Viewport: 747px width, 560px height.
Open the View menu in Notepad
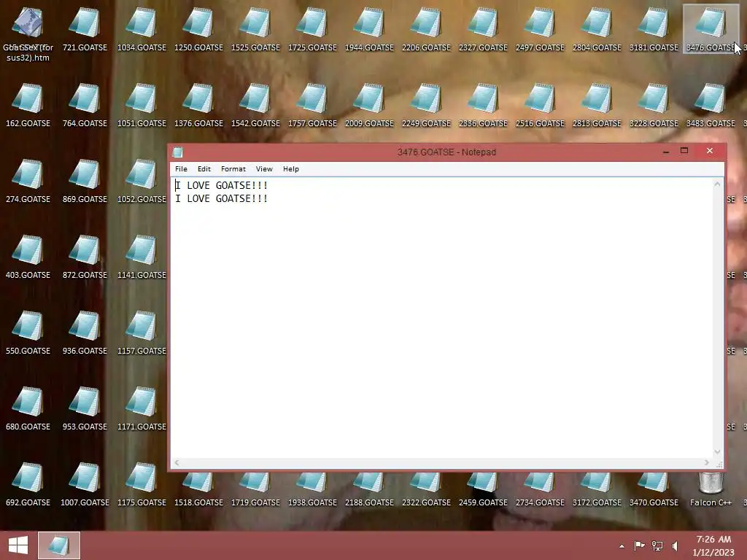point(264,169)
